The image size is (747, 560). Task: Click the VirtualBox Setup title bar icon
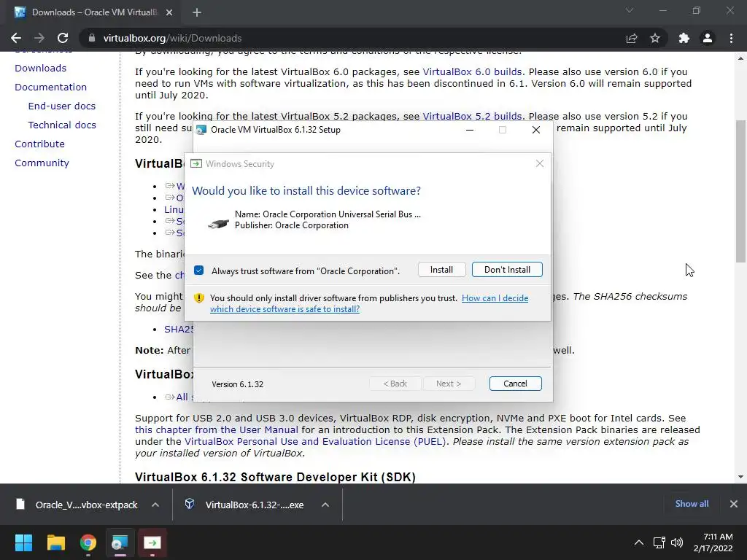201,130
